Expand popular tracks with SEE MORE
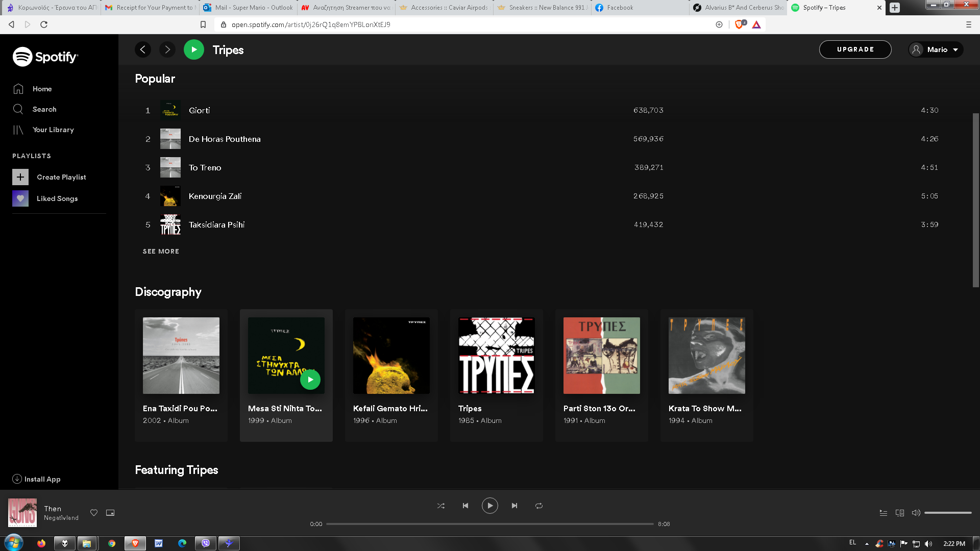980x551 pixels. click(x=161, y=252)
